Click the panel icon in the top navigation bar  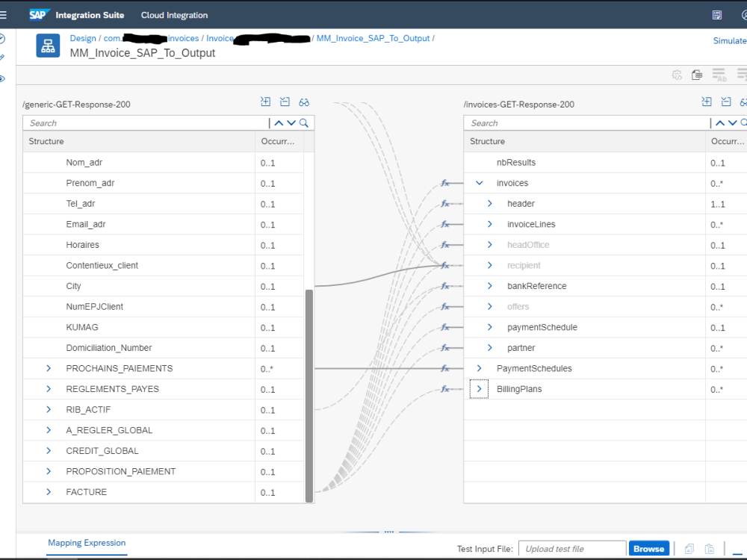718,14
